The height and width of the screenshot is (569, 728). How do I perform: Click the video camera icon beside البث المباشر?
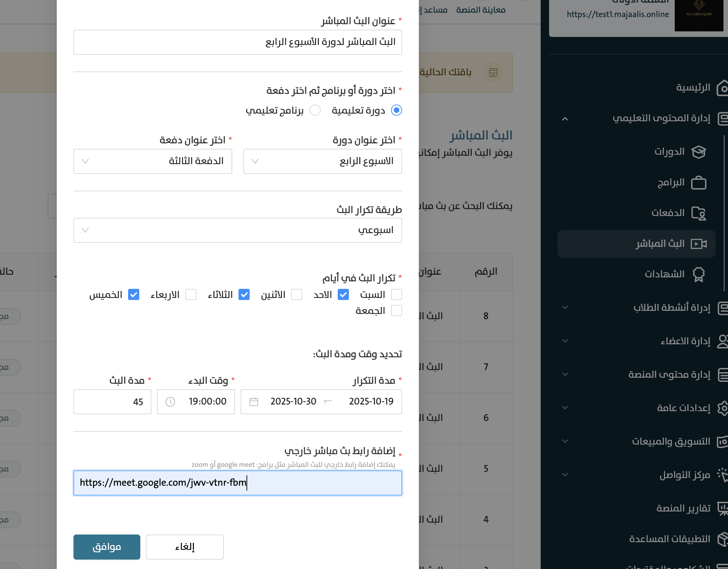pyautogui.click(x=698, y=244)
